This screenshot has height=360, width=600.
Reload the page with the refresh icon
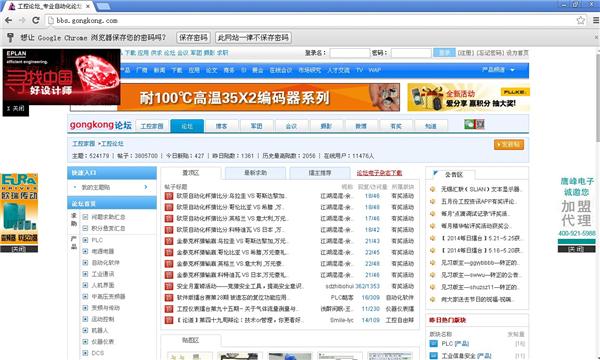pyautogui.click(x=36, y=20)
